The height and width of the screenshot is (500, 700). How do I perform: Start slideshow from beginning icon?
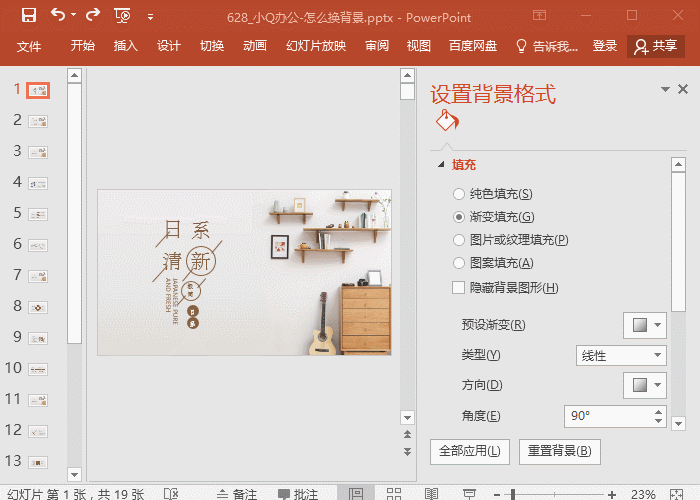click(122, 16)
